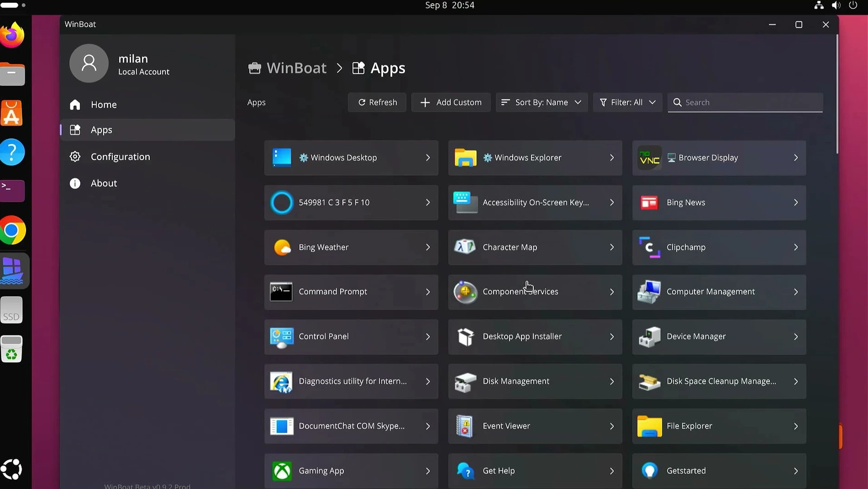Click the Event Viewer icon
The height and width of the screenshot is (489, 868).
[465, 426]
